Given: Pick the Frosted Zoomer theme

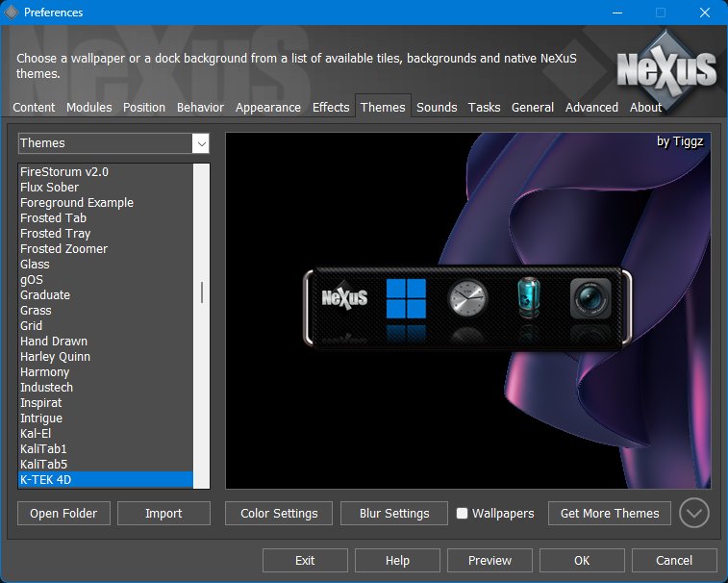Looking at the screenshot, I should pyautogui.click(x=106, y=248).
